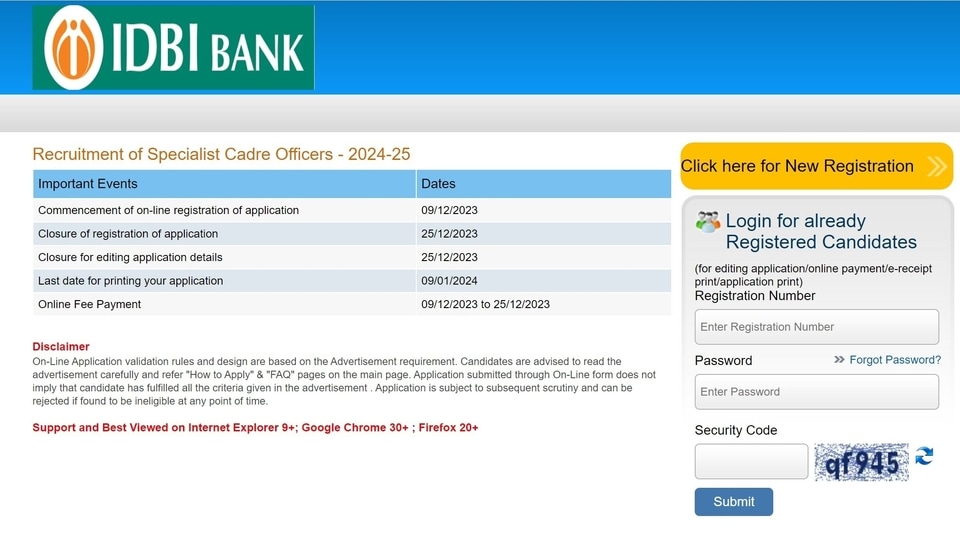The width and height of the screenshot is (960, 540).
Task: Click the disclaimer paragraph text
Action: [x=343, y=381]
